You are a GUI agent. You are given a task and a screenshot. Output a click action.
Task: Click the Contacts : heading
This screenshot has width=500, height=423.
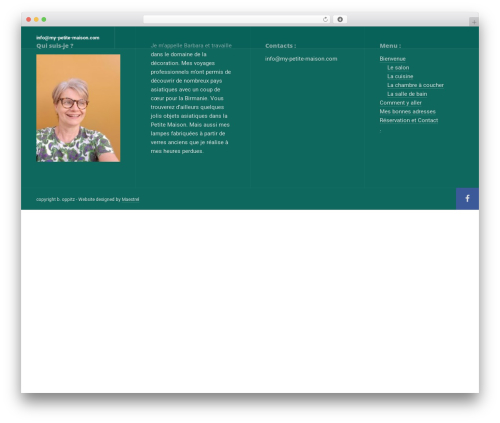point(281,46)
